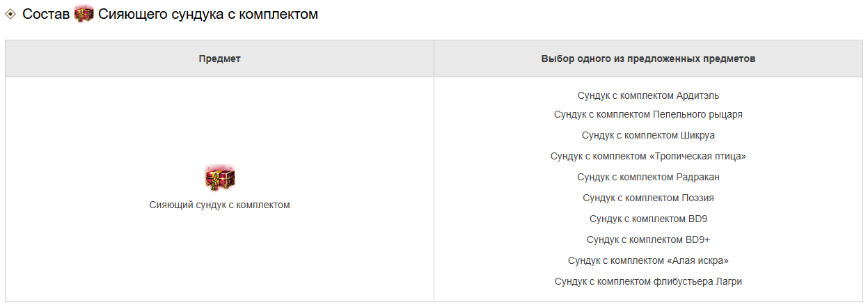
Task: Click Сундук с комплектом флибустьера Лагри
Action: tap(648, 281)
